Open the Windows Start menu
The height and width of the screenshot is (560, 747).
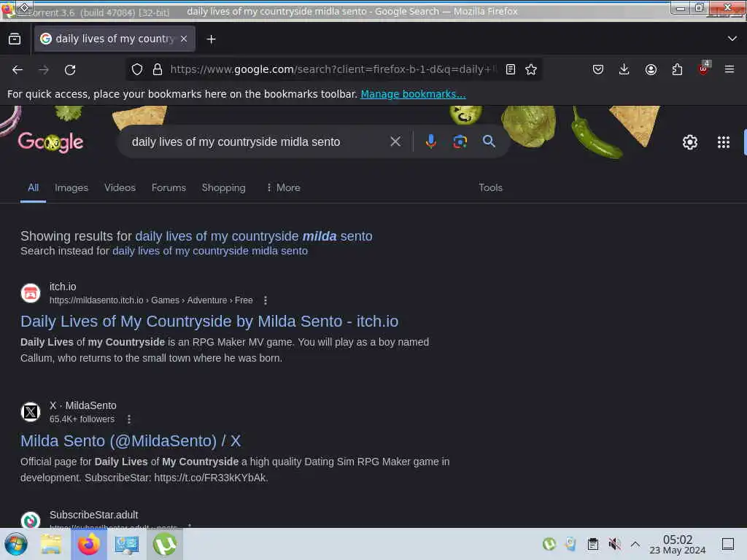click(x=16, y=544)
